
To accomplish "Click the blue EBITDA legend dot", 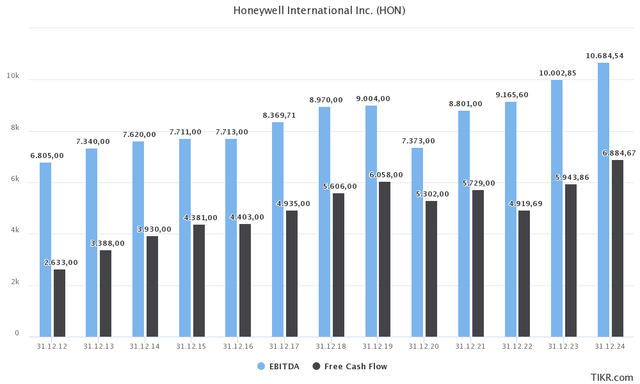I will pyautogui.click(x=261, y=366).
